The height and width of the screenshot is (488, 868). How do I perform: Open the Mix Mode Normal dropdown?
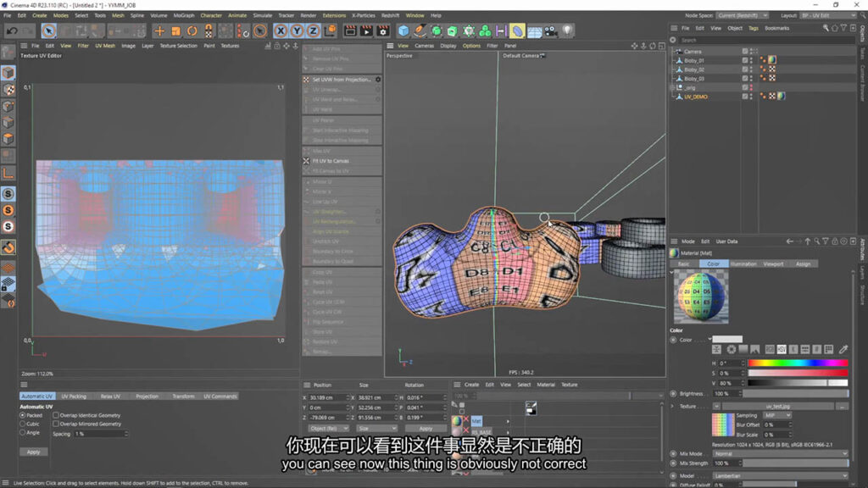click(x=780, y=454)
